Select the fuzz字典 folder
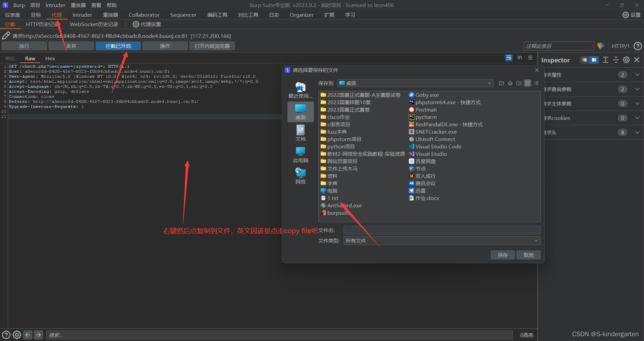The height and width of the screenshot is (341, 644). click(334, 132)
